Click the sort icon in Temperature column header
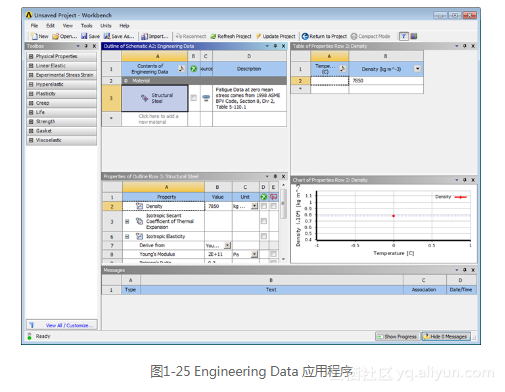 click(x=343, y=69)
